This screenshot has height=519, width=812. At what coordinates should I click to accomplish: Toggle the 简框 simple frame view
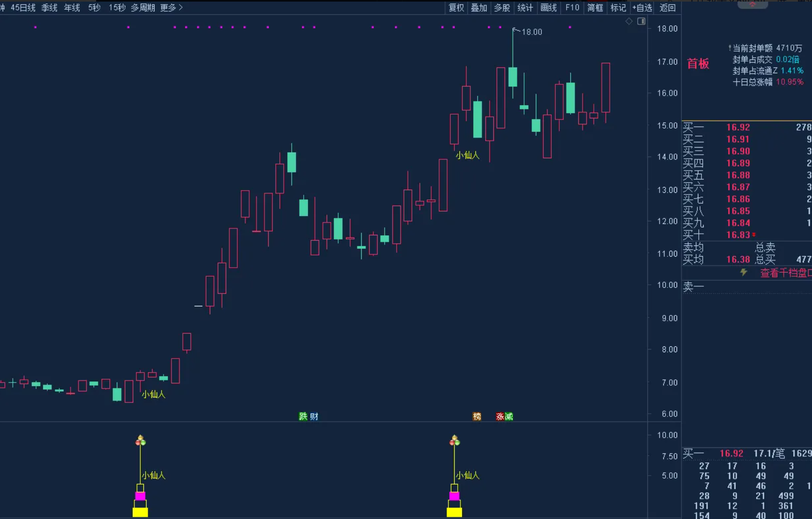[595, 7]
